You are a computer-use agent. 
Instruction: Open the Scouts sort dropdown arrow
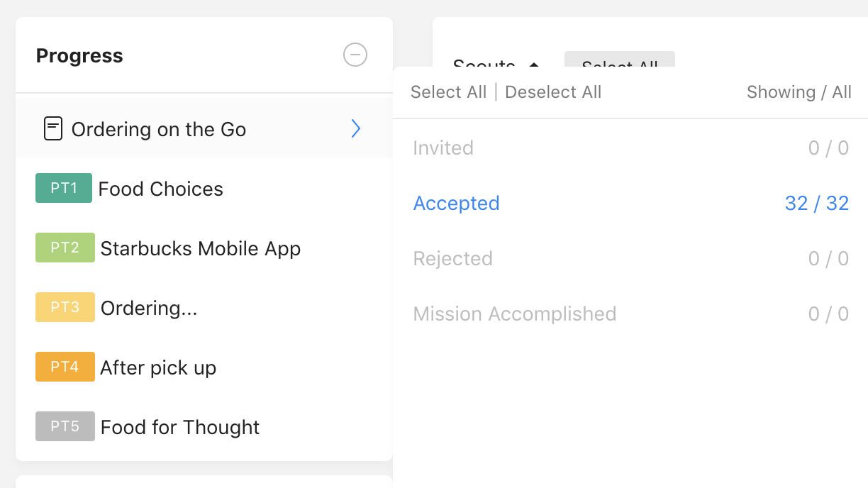point(534,64)
